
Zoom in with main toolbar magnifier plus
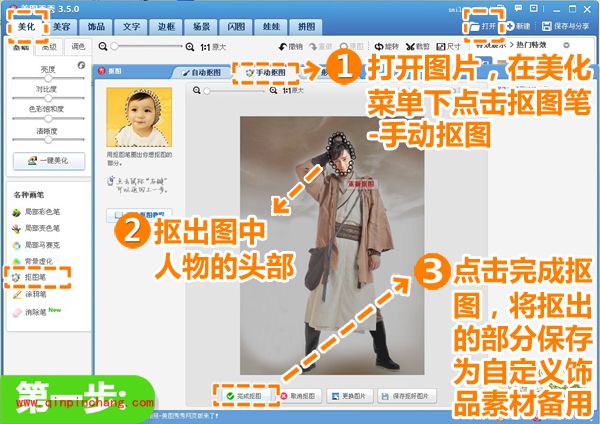point(190,47)
